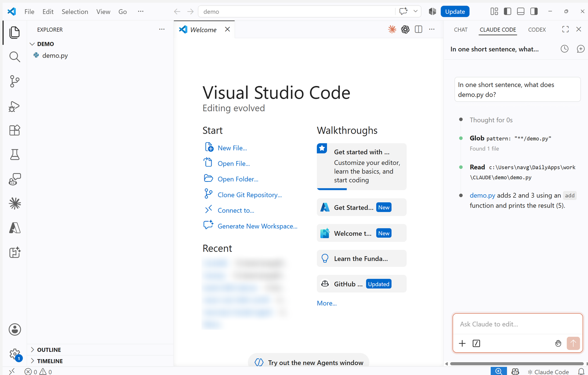This screenshot has width=588, height=375.
Task: Toggle the primary side bar
Action: (508, 11)
